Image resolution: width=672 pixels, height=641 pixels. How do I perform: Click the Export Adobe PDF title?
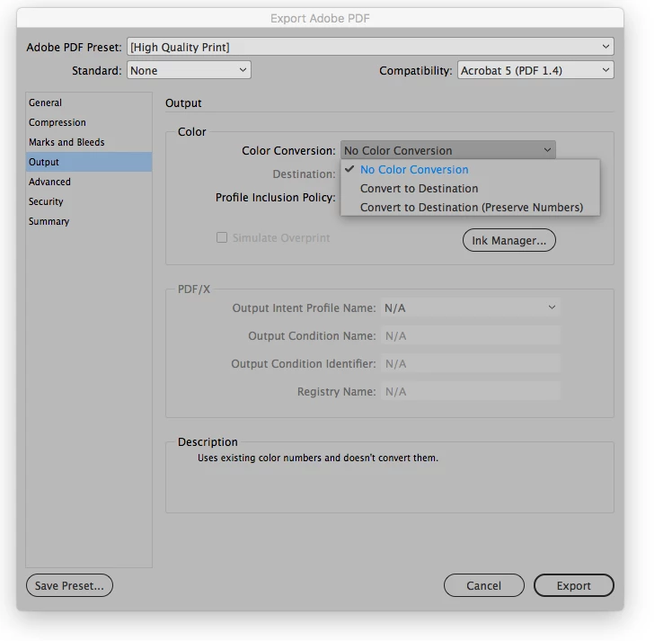[x=320, y=19]
